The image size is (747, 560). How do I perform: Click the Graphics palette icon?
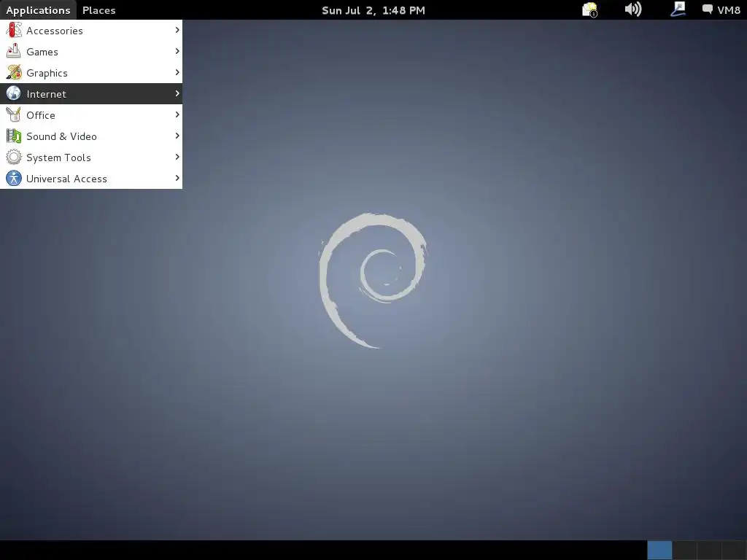pyautogui.click(x=14, y=72)
